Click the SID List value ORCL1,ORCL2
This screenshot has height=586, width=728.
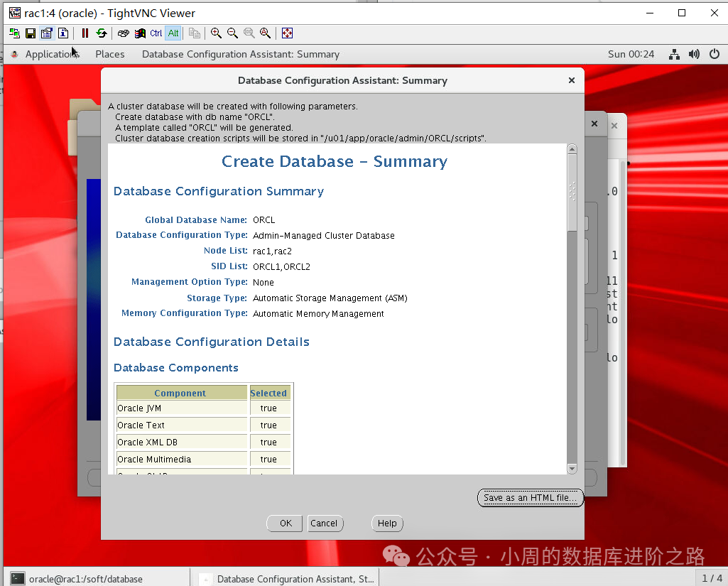281,267
